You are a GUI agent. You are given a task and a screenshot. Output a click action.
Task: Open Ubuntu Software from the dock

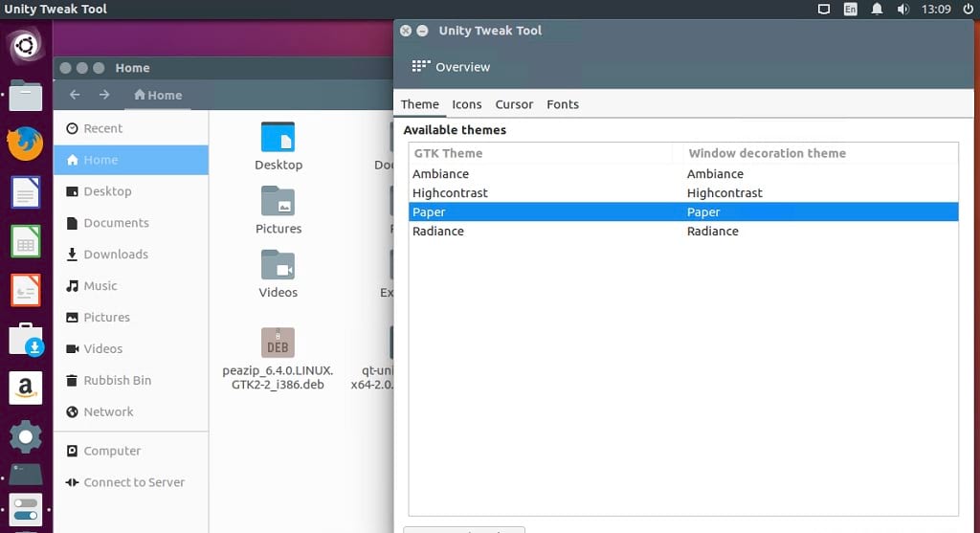tap(26, 340)
